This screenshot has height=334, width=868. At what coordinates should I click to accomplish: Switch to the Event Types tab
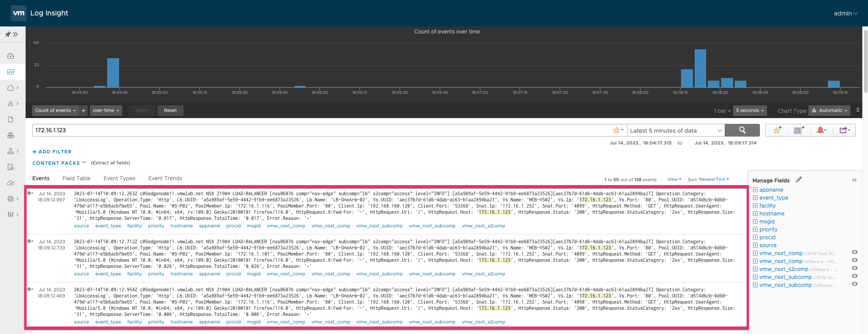[119, 178]
